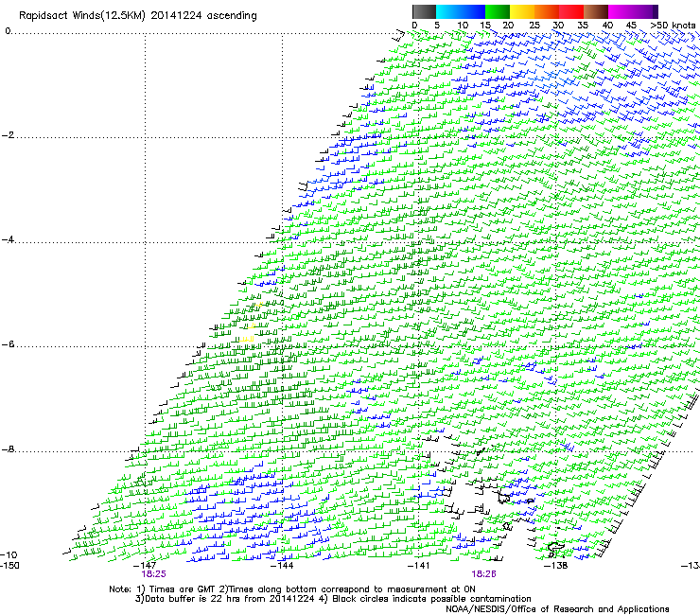Click the purple '18:25' time label

point(153,574)
